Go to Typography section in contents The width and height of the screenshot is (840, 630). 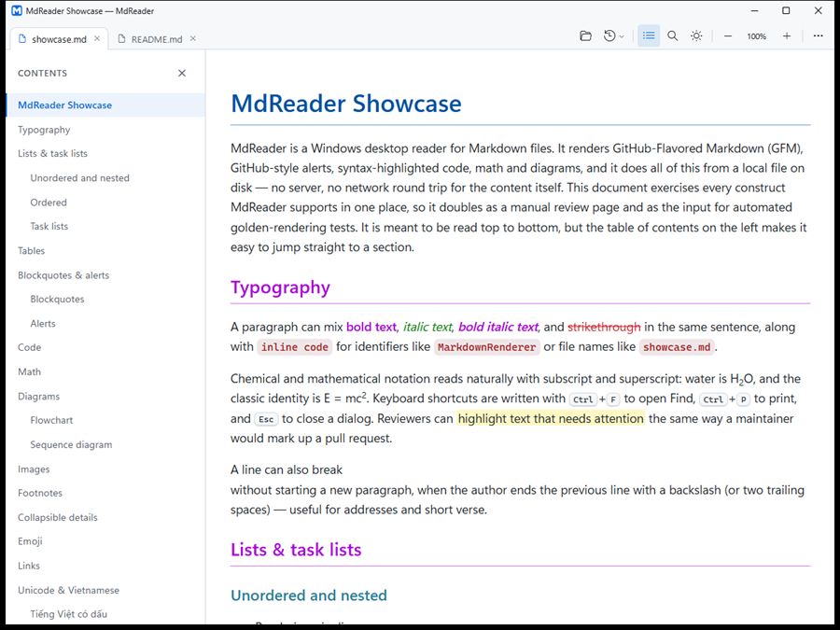tap(105, 130)
